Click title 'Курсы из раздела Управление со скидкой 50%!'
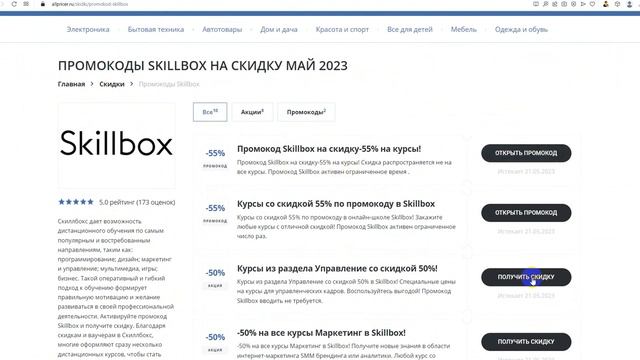Image resolution: width=640 pixels, height=360 pixels. click(x=337, y=269)
